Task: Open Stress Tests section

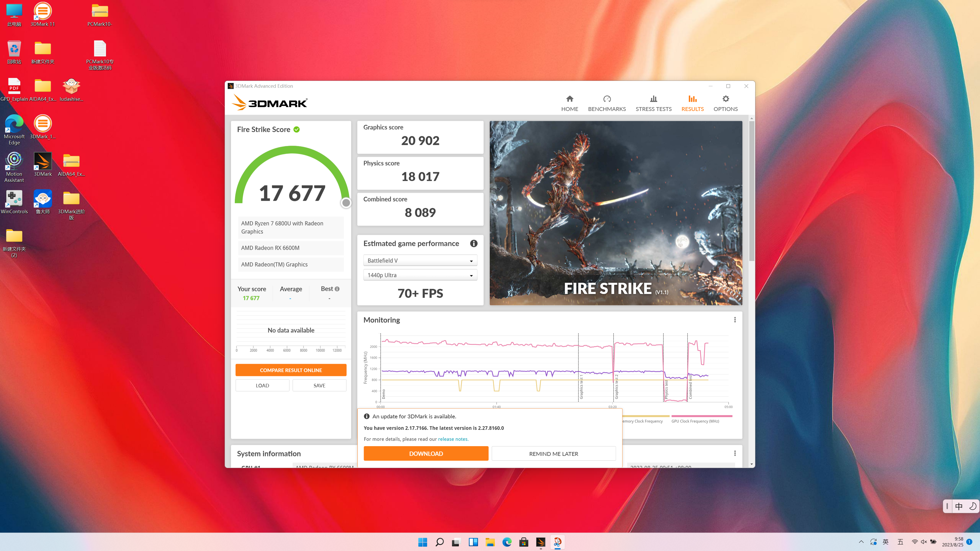Action: (653, 103)
